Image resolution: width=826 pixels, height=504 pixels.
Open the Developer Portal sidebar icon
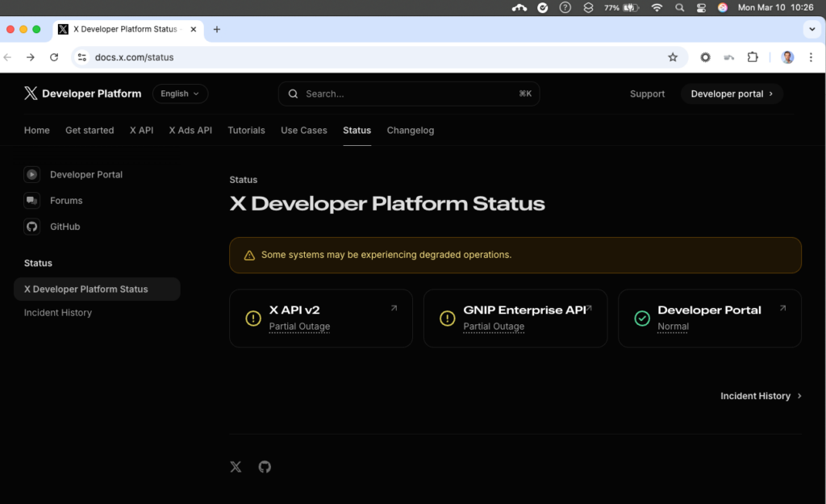point(32,174)
